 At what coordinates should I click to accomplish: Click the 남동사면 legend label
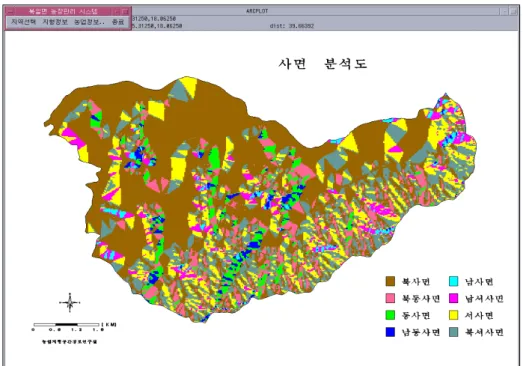pyautogui.click(x=421, y=332)
